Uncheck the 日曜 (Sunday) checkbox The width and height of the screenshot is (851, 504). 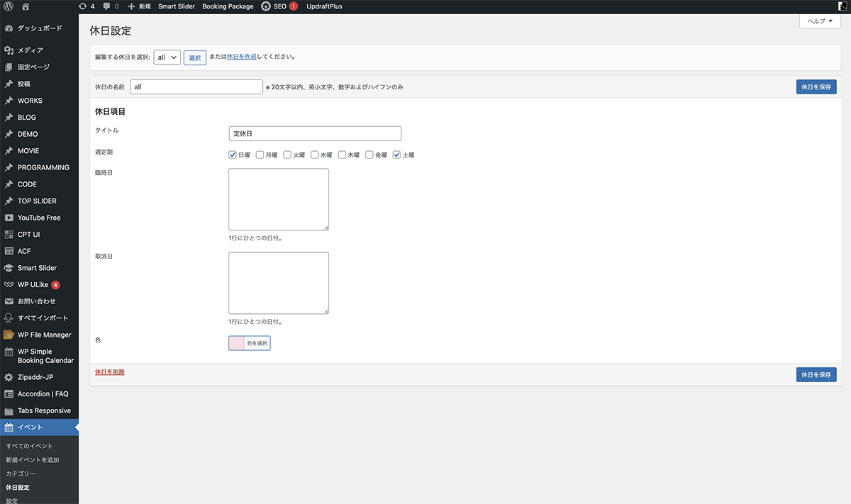point(233,155)
